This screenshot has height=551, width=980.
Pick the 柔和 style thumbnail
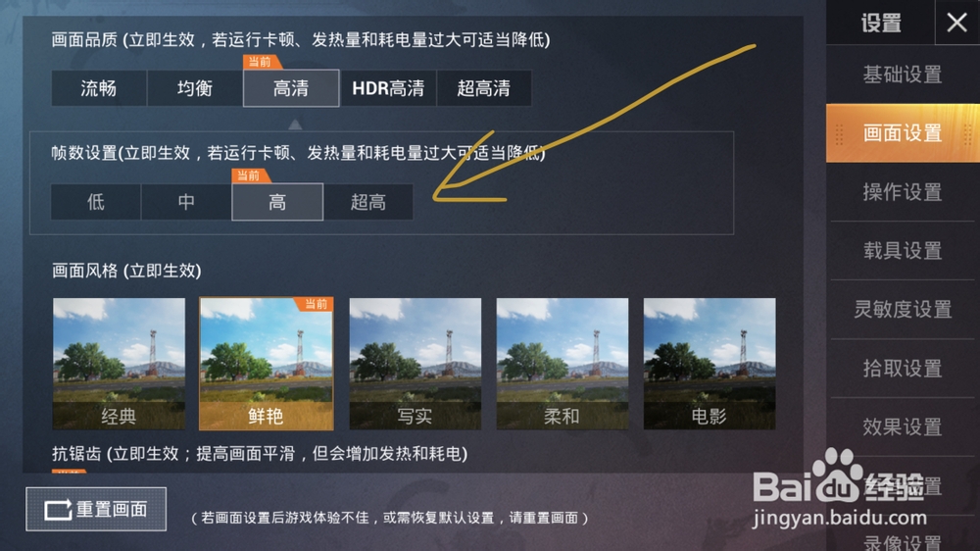(562, 364)
